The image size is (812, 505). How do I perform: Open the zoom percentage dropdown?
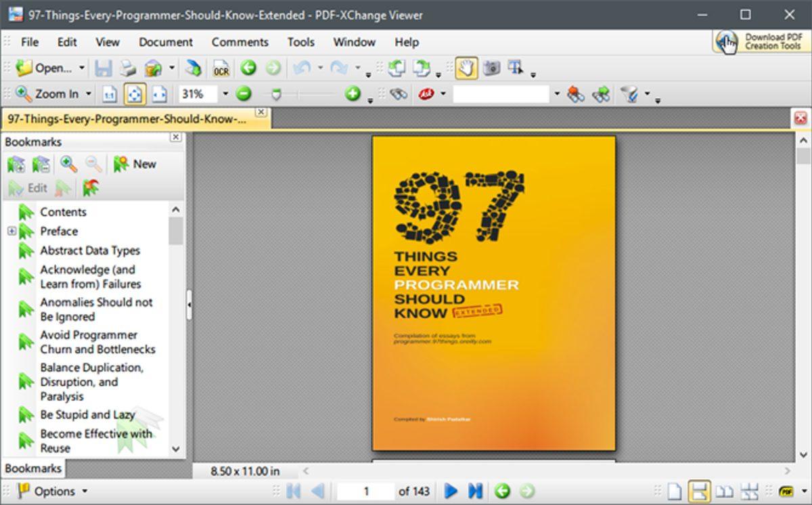[x=225, y=94]
